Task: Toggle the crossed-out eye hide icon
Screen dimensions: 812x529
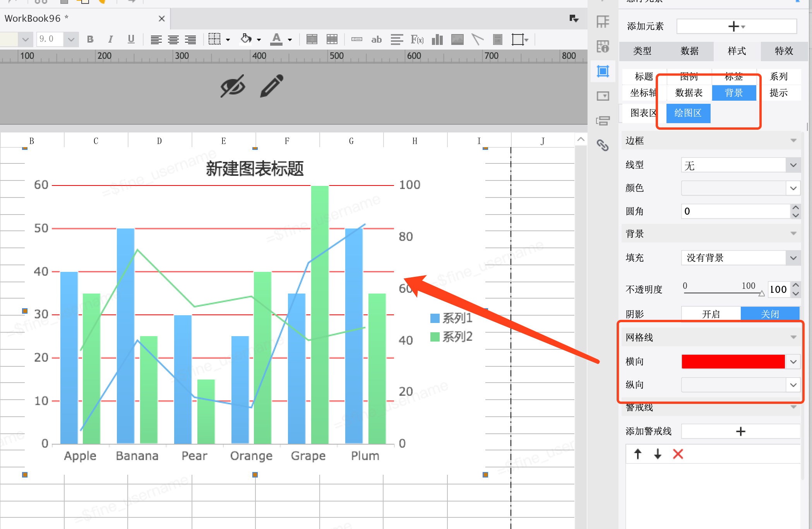Action: coord(233,86)
